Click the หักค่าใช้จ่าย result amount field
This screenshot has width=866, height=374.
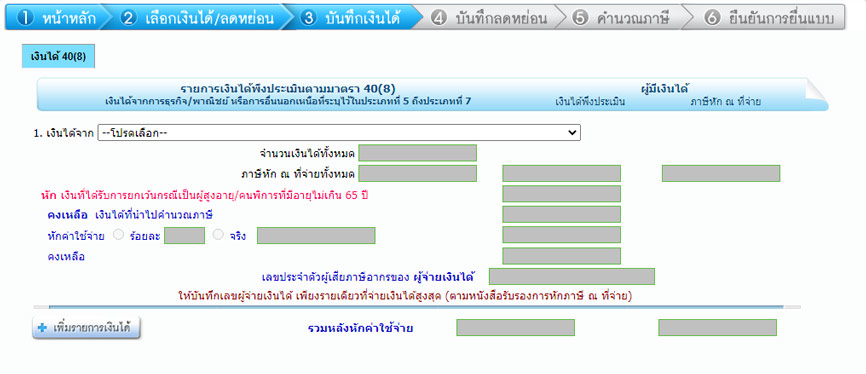[562, 235]
